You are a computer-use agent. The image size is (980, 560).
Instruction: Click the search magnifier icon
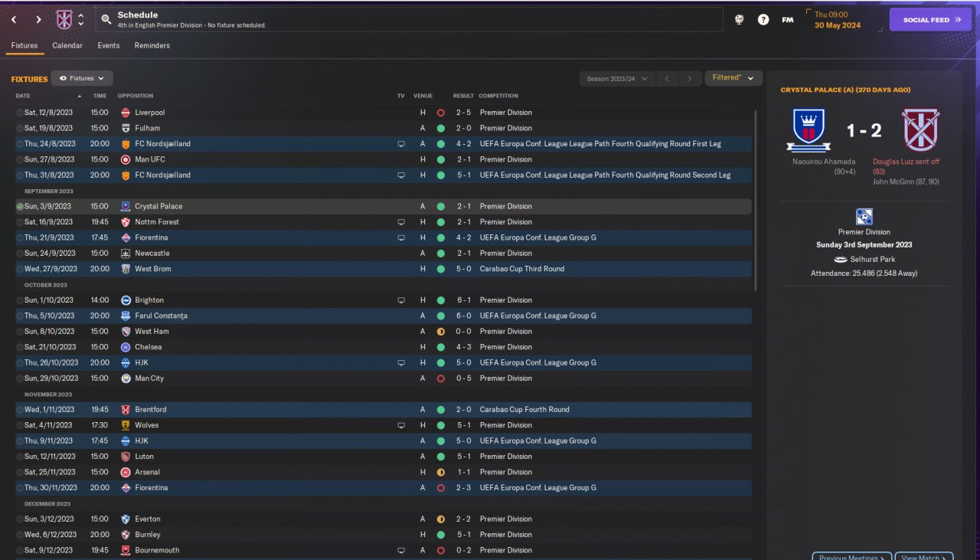(106, 20)
